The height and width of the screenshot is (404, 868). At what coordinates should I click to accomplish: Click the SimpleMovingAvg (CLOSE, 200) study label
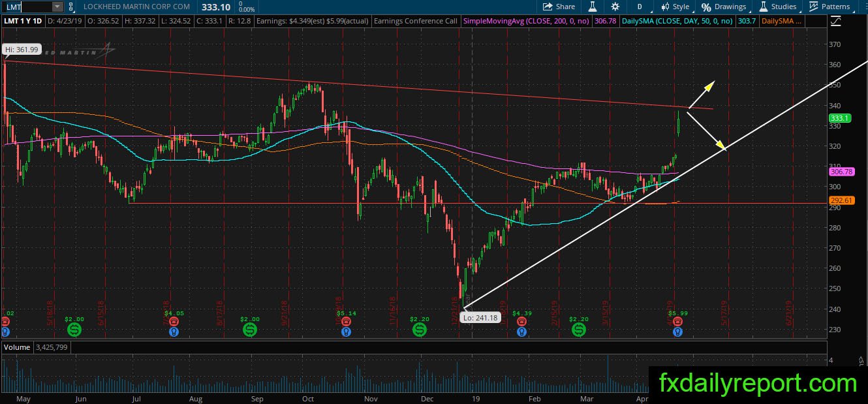[x=525, y=21]
